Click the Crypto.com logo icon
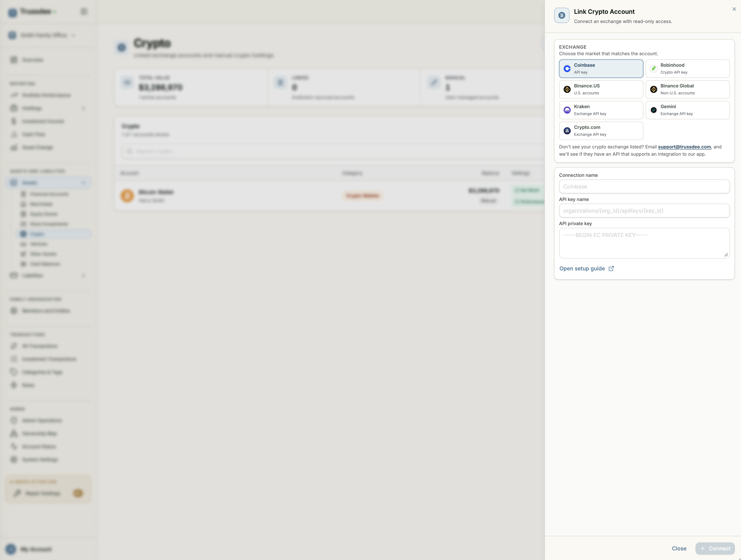741x560 pixels. (567, 131)
